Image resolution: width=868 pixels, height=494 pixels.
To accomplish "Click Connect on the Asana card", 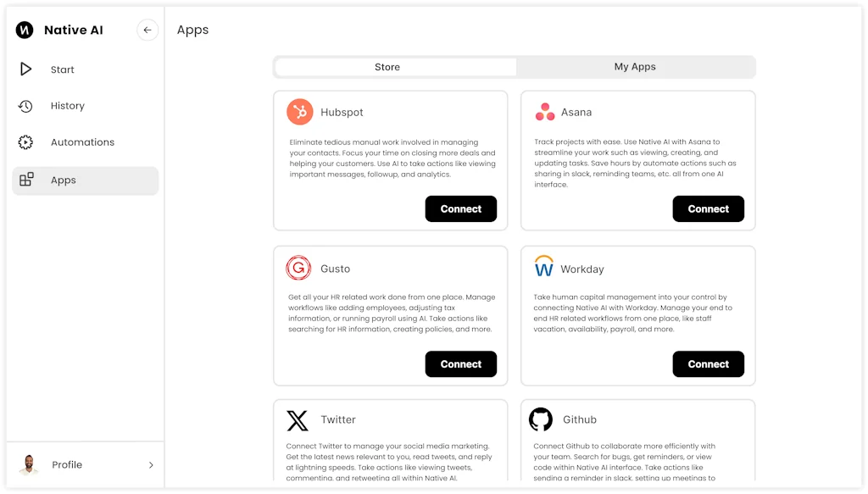I will (x=708, y=208).
